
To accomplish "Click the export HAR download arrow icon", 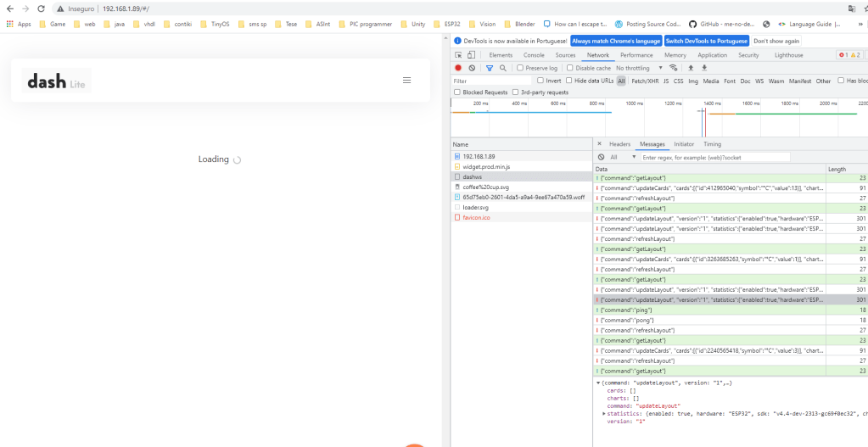I will coord(705,68).
